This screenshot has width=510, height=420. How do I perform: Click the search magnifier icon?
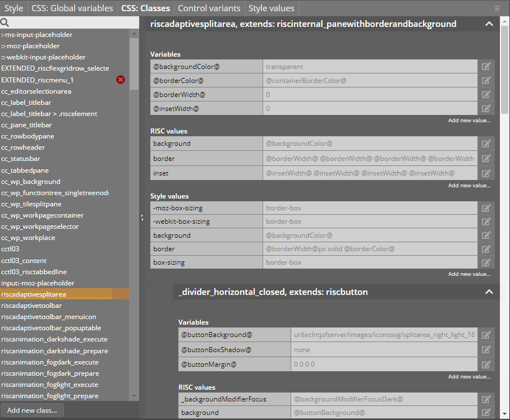[5, 23]
